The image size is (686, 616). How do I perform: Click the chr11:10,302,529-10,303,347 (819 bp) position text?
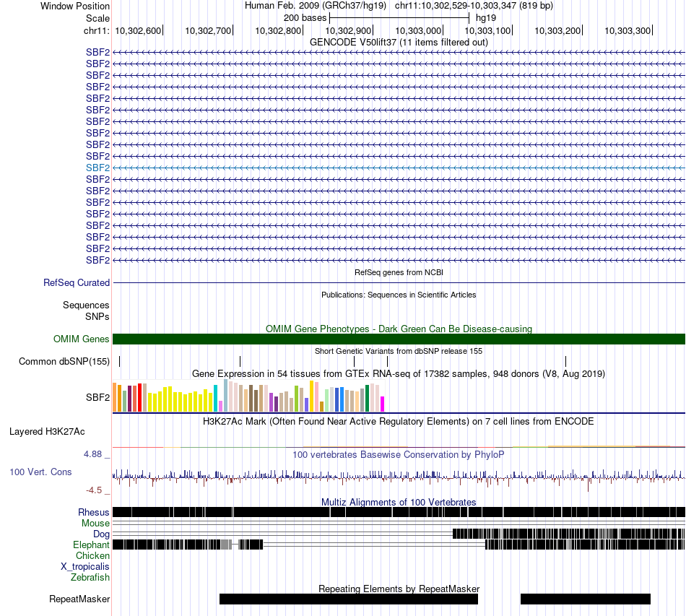point(474,6)
